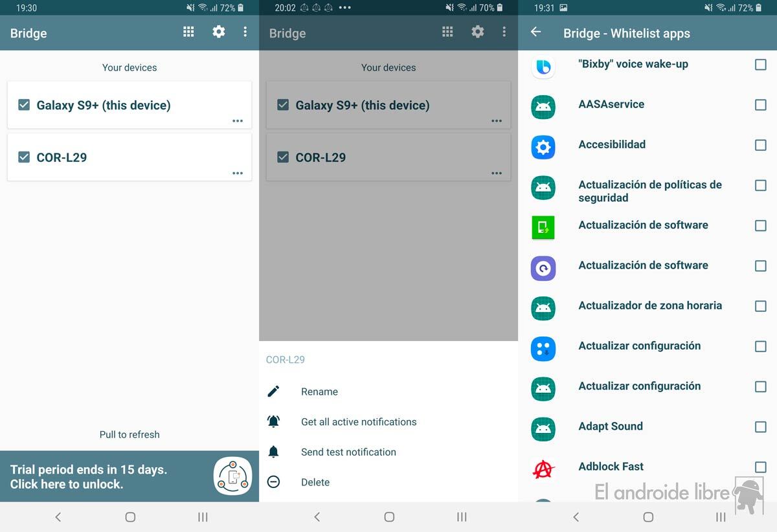777x532 pixels.
Task: Select Send test notification from the menu
Action: click(x=348, y=452)
